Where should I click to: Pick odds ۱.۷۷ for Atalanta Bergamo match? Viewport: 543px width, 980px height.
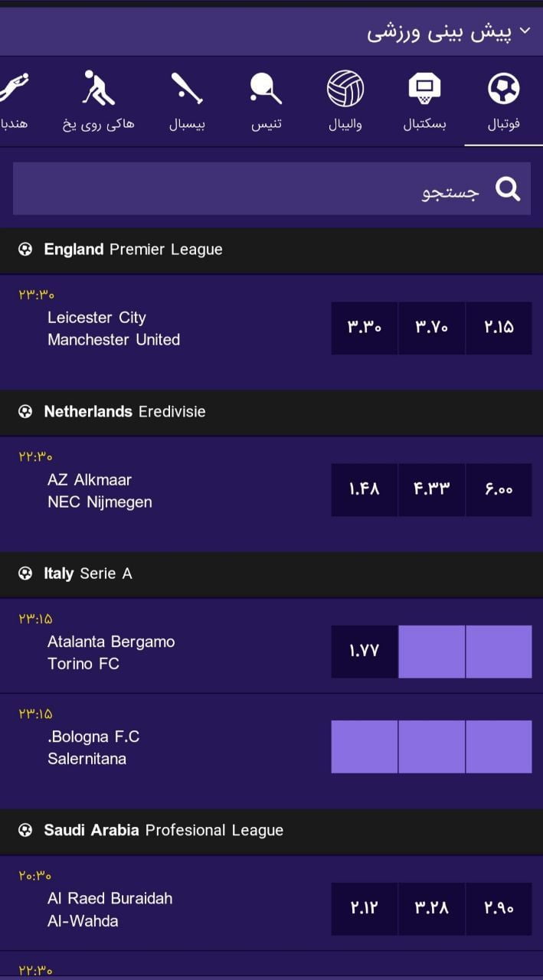coord(364,652)
